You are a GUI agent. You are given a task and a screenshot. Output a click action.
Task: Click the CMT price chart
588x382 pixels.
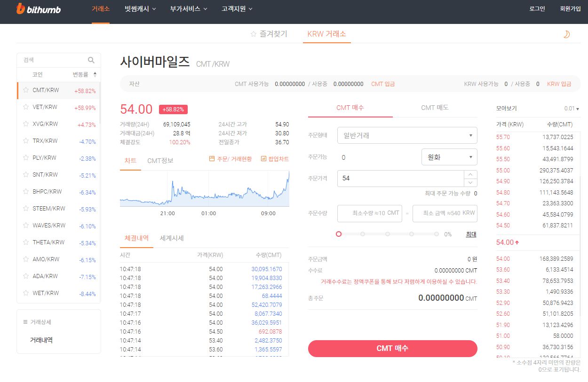[205, 189]
